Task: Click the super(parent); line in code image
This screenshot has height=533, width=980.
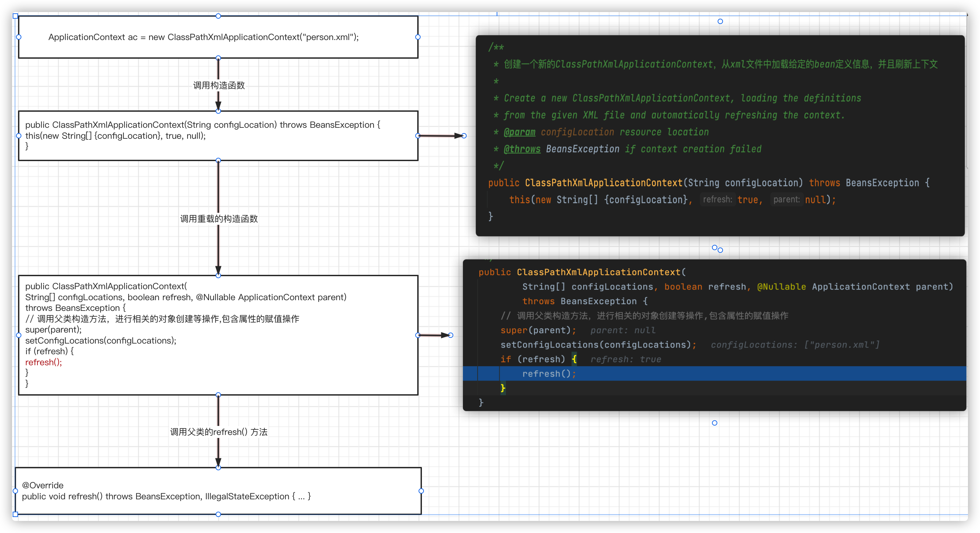Action: (x=538, y=330)
